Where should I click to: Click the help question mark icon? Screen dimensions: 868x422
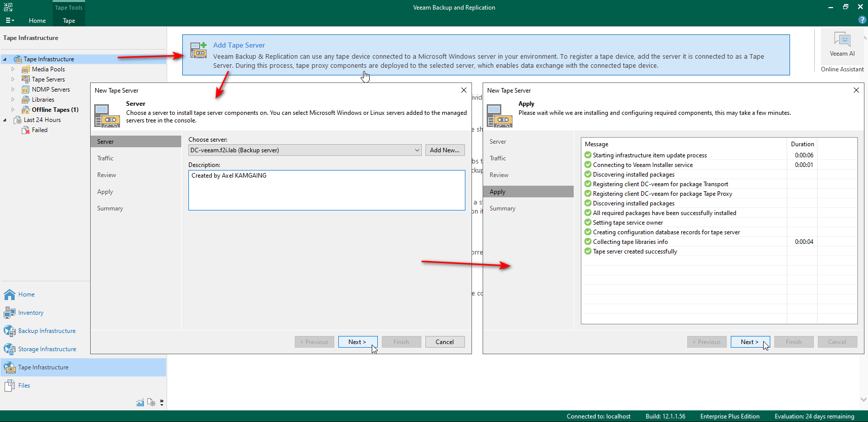click(862, 20)
